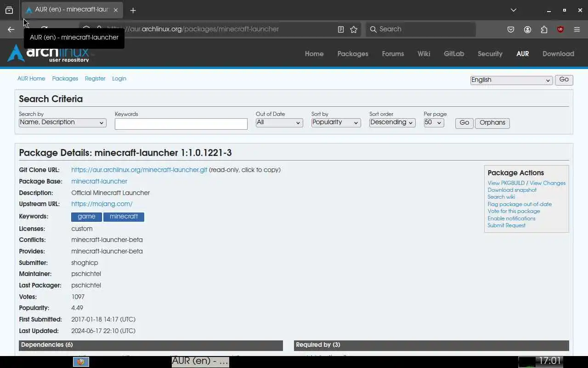This screenshot has width=588, height=368.
Task: Open the minecraft-launcher Package Base link
Action: (99, 181)
